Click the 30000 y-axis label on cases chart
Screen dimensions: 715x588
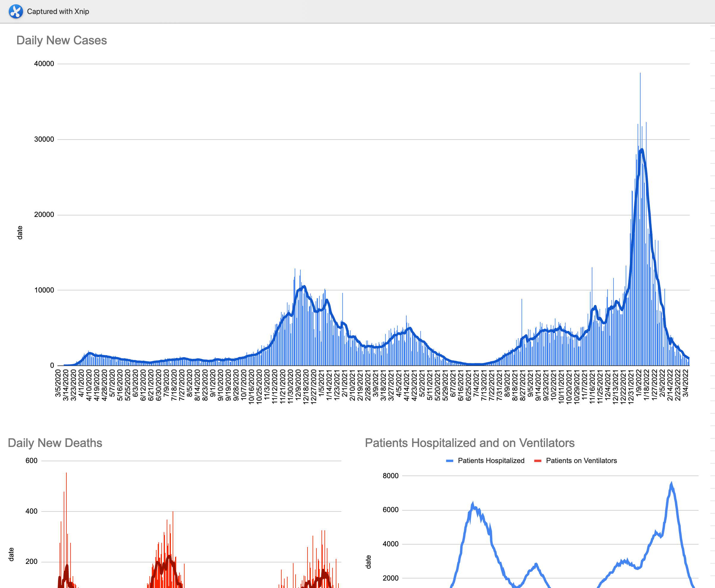44,139
